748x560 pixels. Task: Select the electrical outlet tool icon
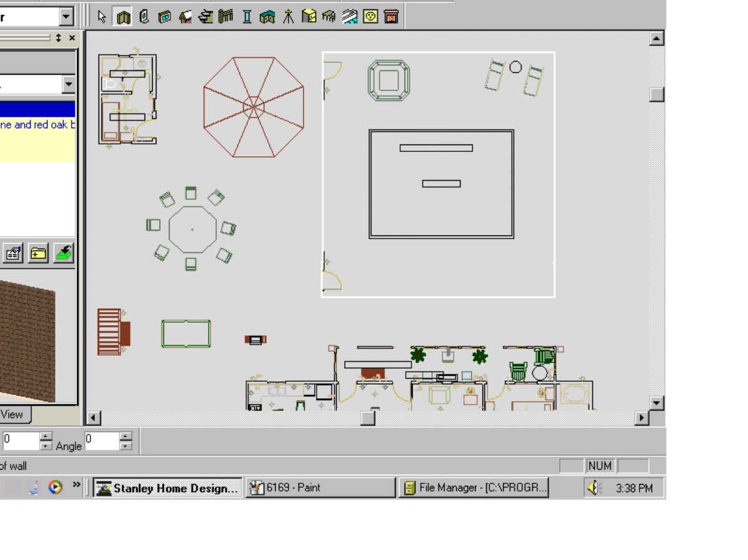point(370,17)
